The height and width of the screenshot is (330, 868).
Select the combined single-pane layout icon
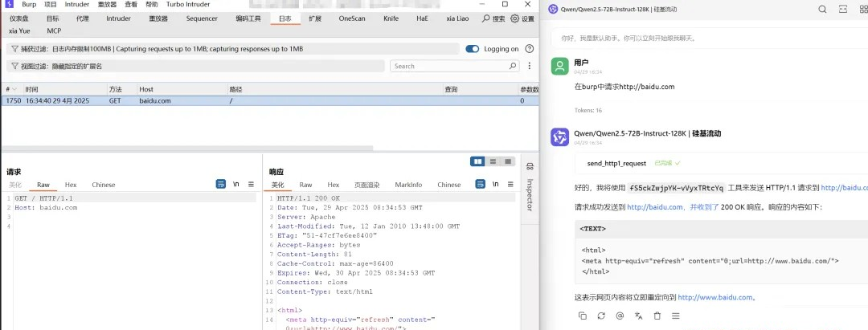point(508,161)
